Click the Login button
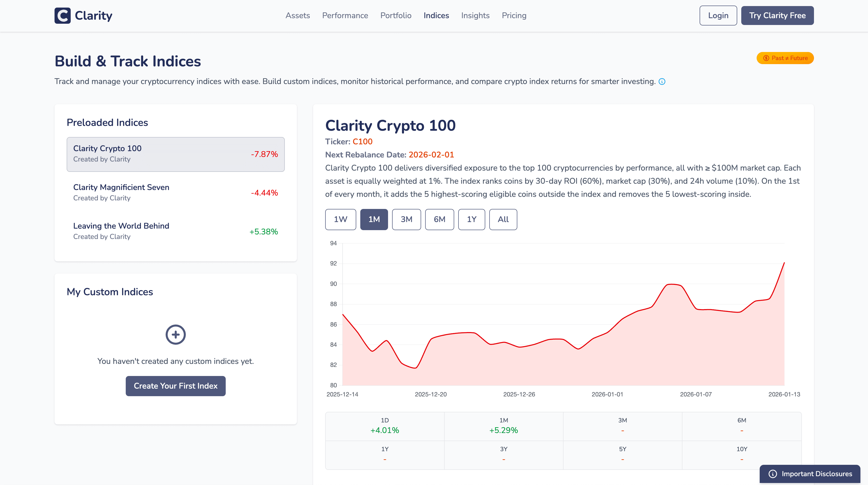 coord(718,15)
